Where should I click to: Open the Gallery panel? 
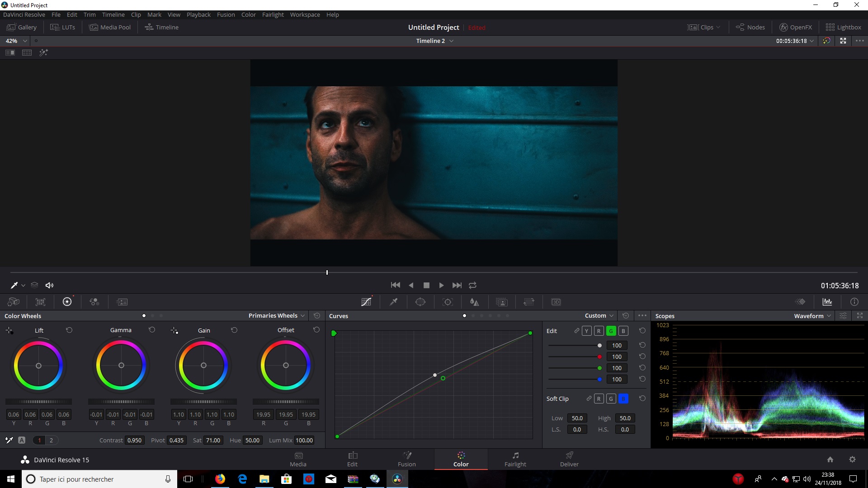[22, 27]
